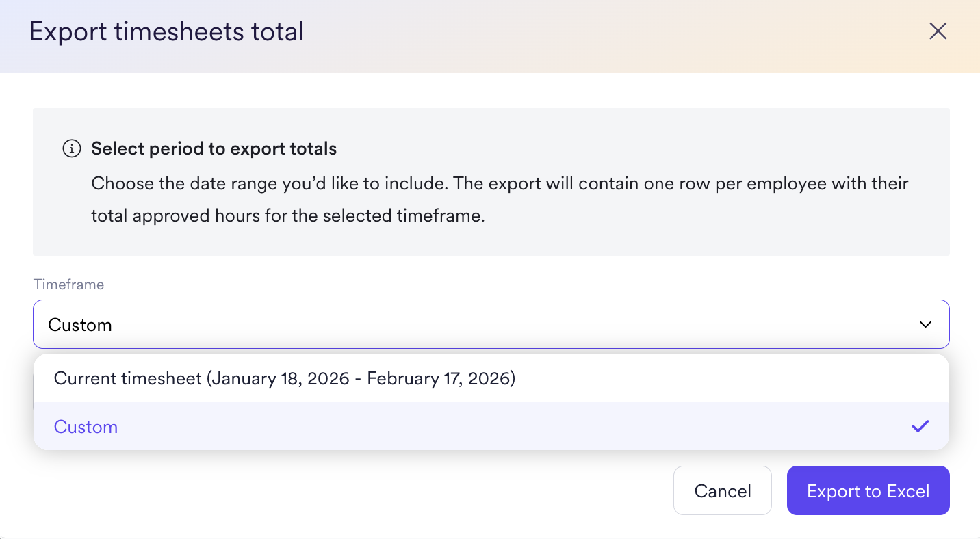This screenshot has width=980, height=539.
Task: Click the dropdown chevron arrow
Action: pos(925,324)
